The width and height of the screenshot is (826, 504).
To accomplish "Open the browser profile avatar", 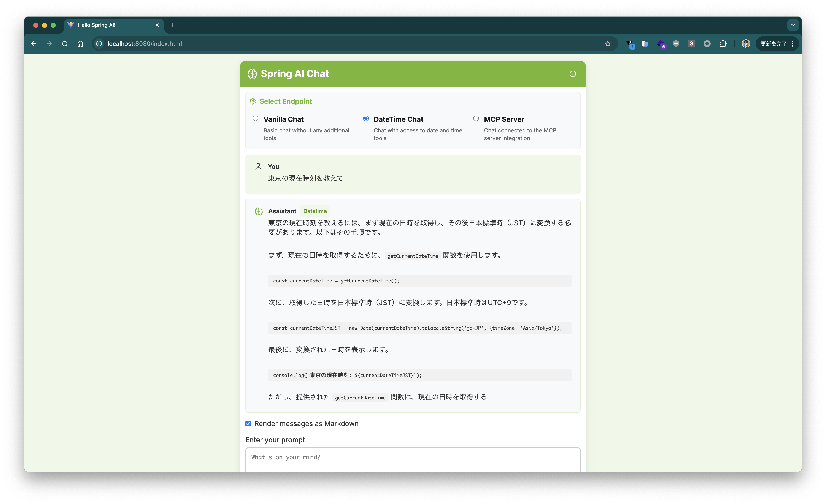I will tap(746, 44).
